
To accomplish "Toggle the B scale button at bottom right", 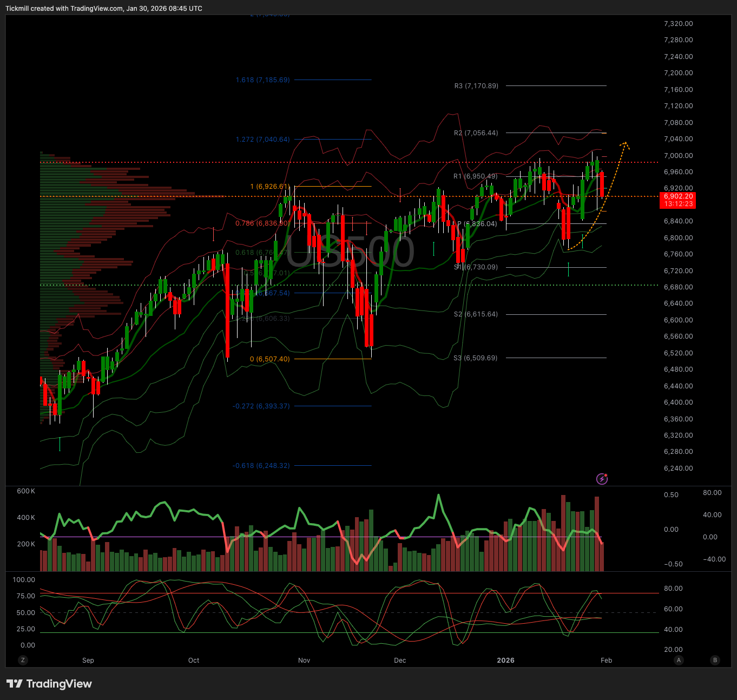I will point(715,660).
